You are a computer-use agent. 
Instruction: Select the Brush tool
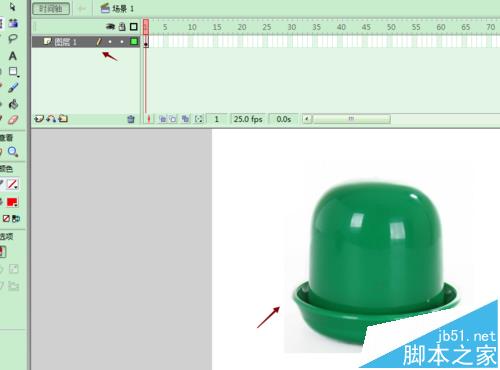click(x=13, y=87)
